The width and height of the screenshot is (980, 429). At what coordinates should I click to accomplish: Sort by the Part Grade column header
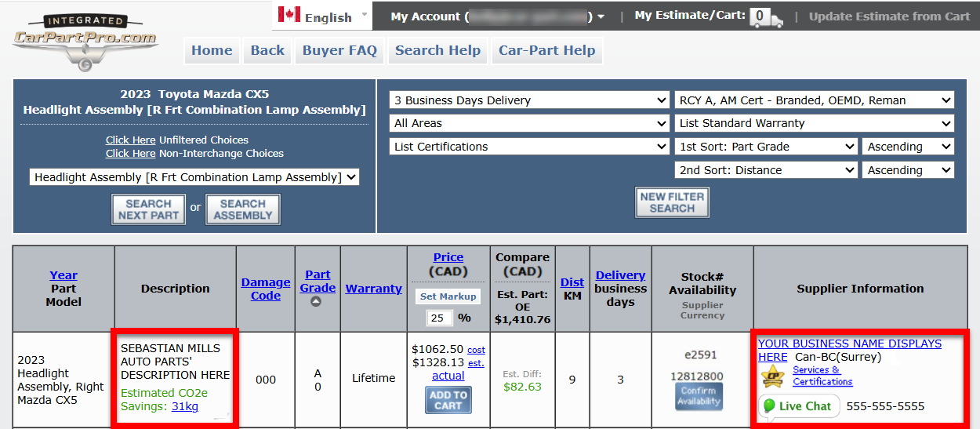click(318, 281)
